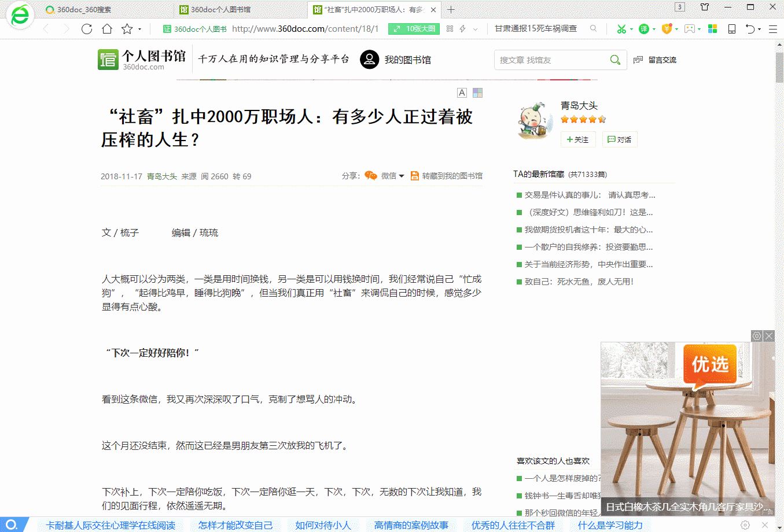Open the mobile phone icon in toolbar

coord(731,29)
